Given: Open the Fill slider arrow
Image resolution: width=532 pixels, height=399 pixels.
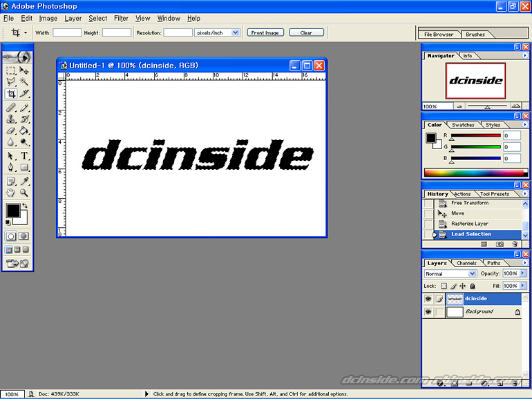Looking at the screenshot, I should point(523,286).
